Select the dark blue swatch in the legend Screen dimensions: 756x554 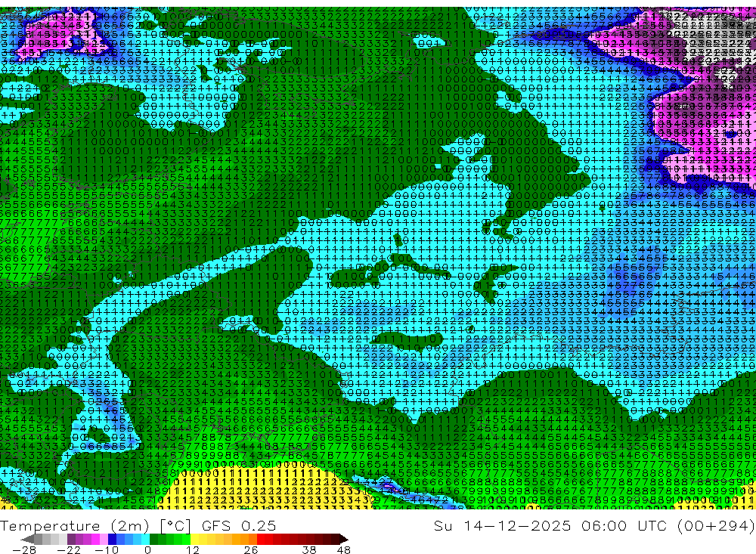(112, 539)
